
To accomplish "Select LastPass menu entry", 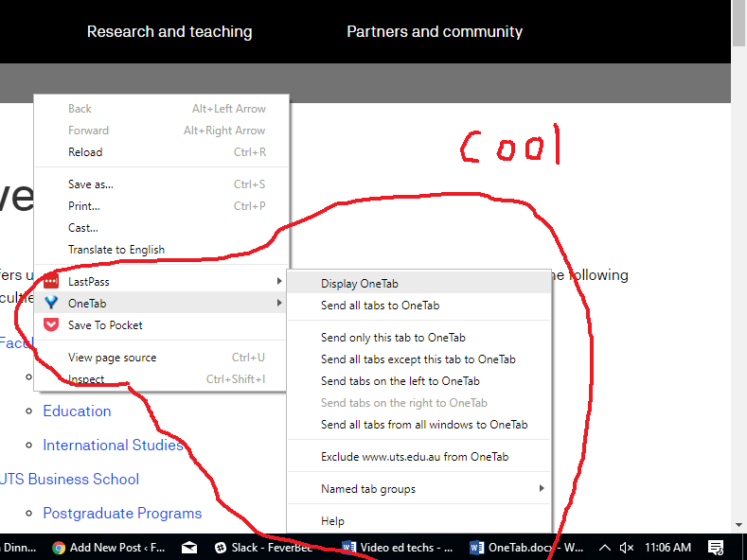I will [162, 282].
